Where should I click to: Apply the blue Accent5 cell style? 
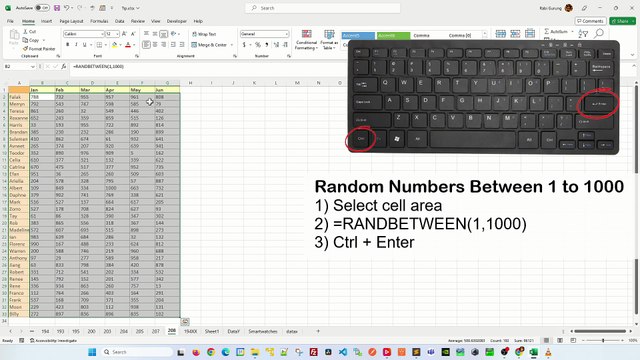pyautogui.click(x=358, y=36)
